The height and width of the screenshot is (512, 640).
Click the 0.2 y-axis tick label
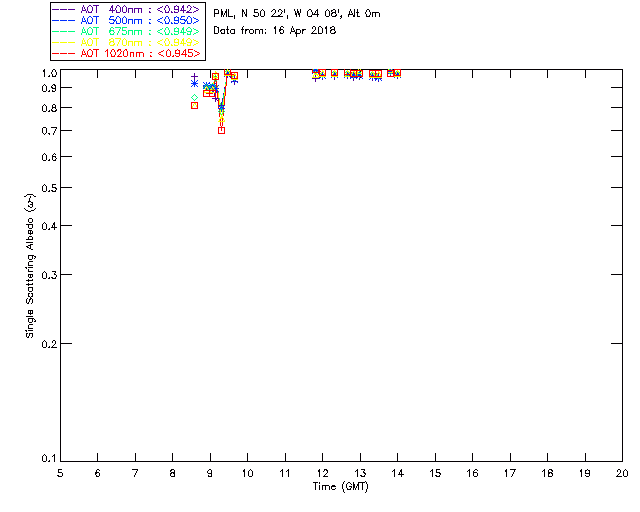pos(49,344)
